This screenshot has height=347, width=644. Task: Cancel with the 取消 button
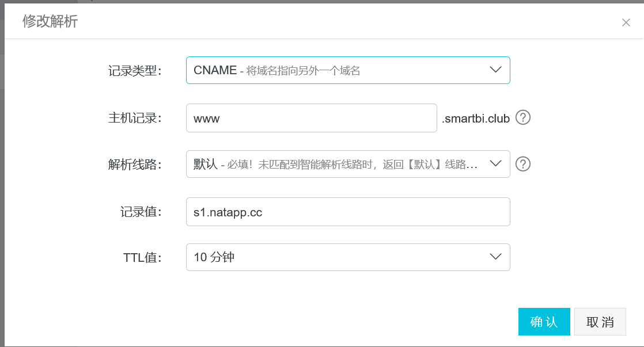coord(600,322)
